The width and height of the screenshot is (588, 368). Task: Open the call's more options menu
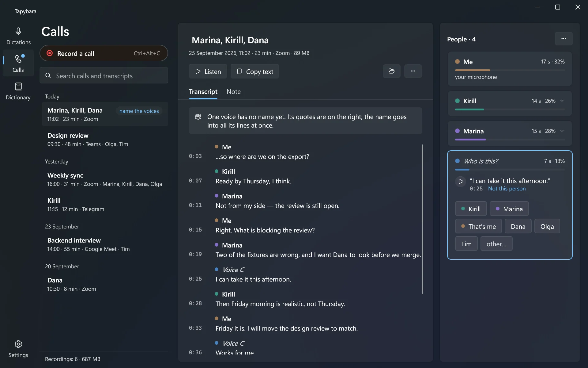413,71
